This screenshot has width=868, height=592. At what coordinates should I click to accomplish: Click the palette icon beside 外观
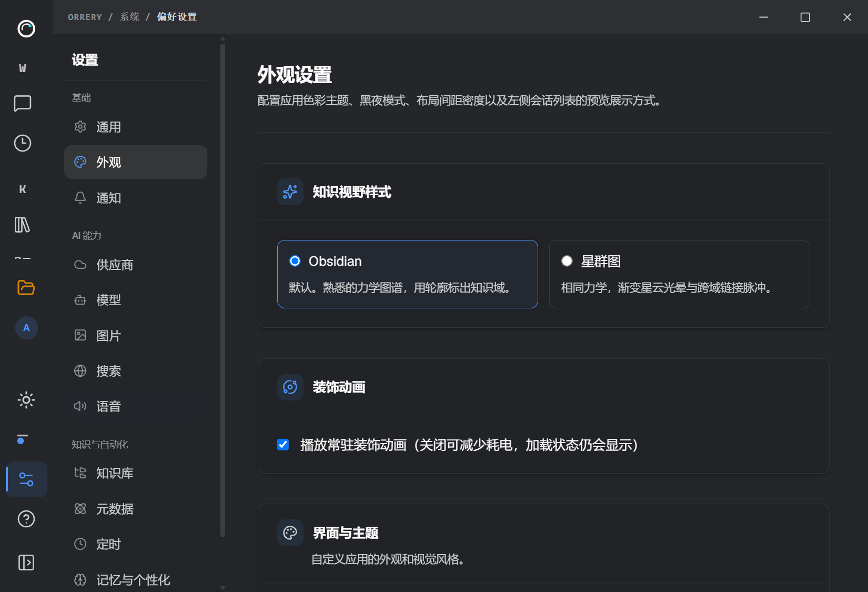tap(80, 162)
